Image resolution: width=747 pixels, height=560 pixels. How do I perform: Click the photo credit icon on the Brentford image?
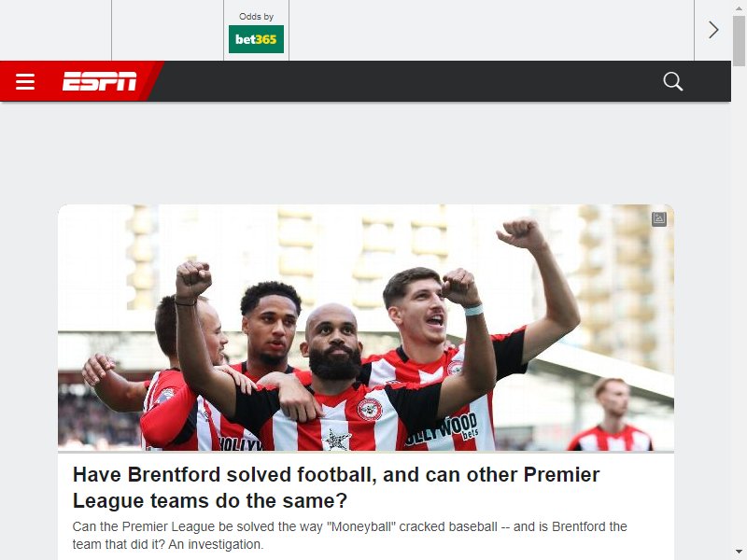click(659, 219)
